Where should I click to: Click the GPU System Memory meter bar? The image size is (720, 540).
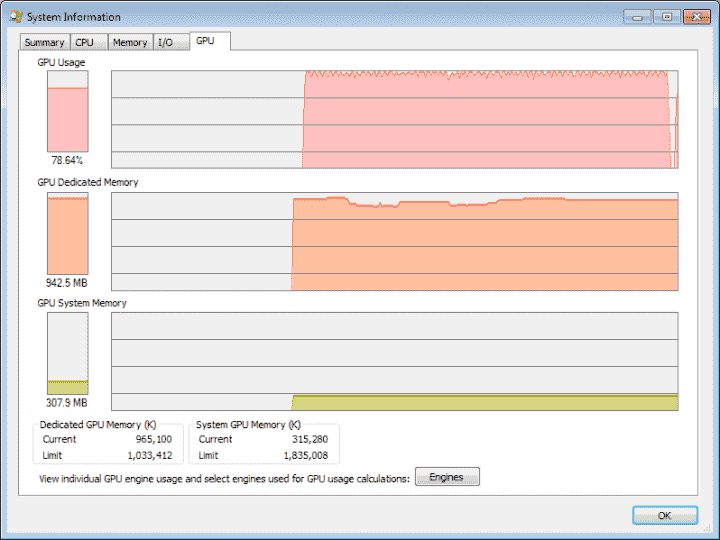pyautogui.click(x=68, y=354)
